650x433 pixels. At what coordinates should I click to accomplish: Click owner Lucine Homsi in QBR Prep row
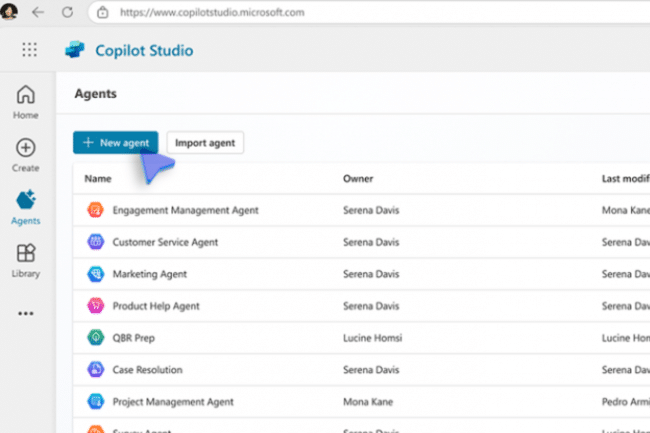point(372,338)
